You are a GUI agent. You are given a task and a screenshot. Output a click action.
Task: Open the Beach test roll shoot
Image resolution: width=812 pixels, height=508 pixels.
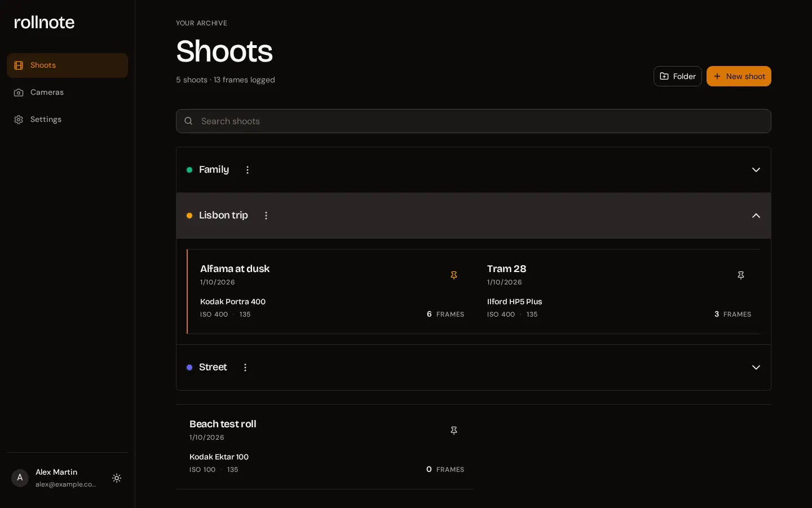(x=325, y=446)
